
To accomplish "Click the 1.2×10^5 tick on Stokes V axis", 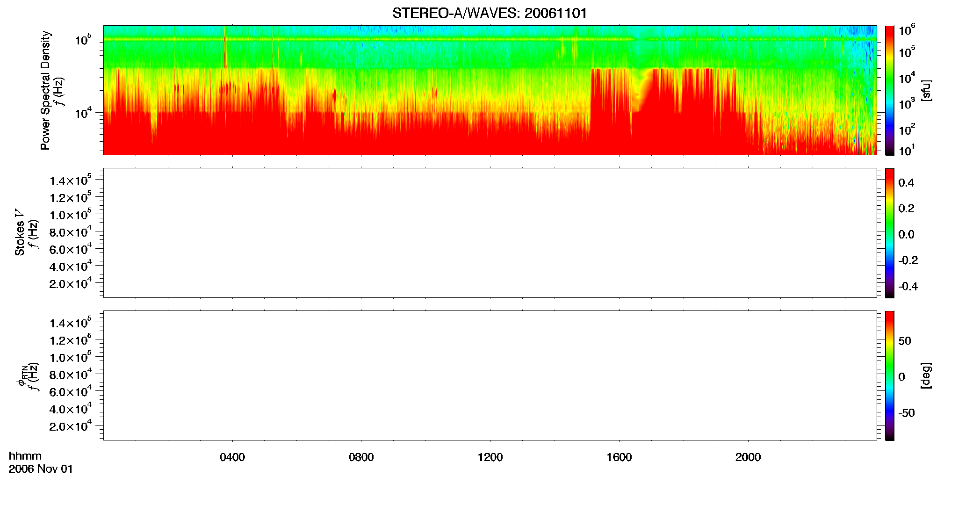I will pos(71,197).
